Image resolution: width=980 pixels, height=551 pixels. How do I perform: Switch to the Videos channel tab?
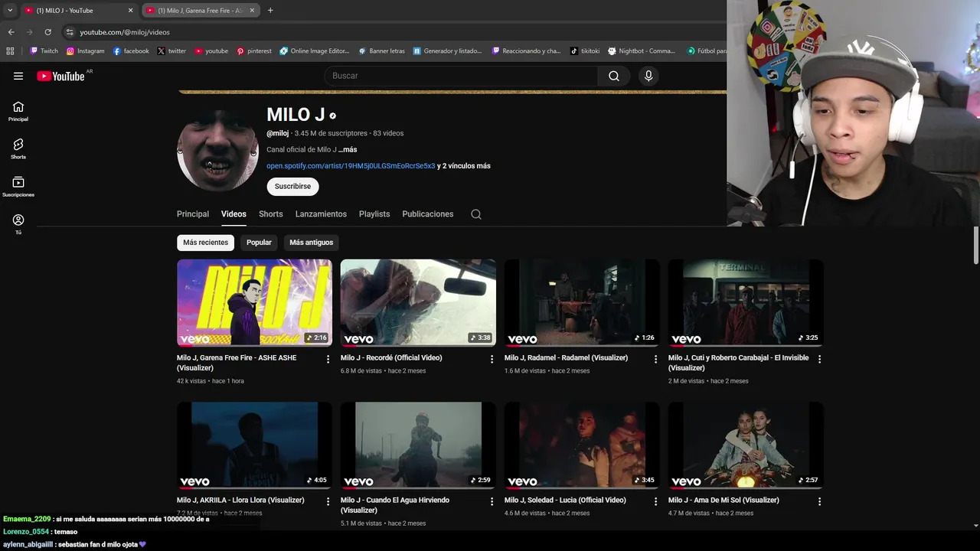(234, 214)
